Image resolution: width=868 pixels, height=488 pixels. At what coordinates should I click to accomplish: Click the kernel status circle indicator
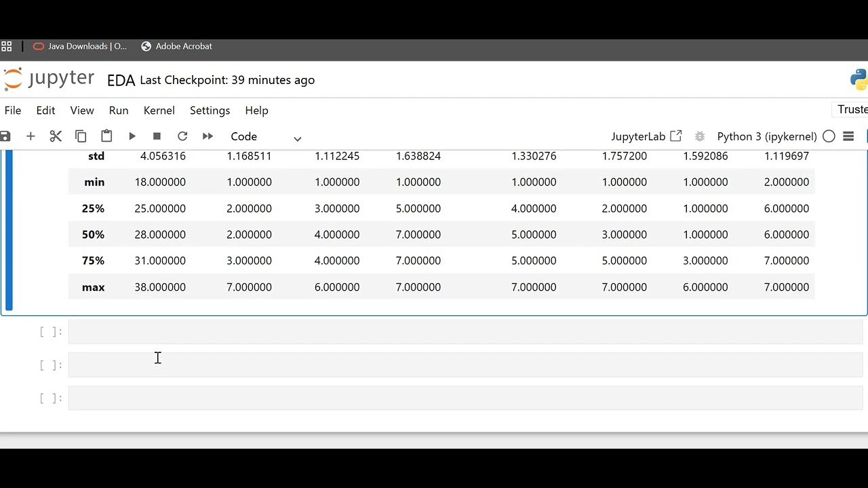coord(829,136)
